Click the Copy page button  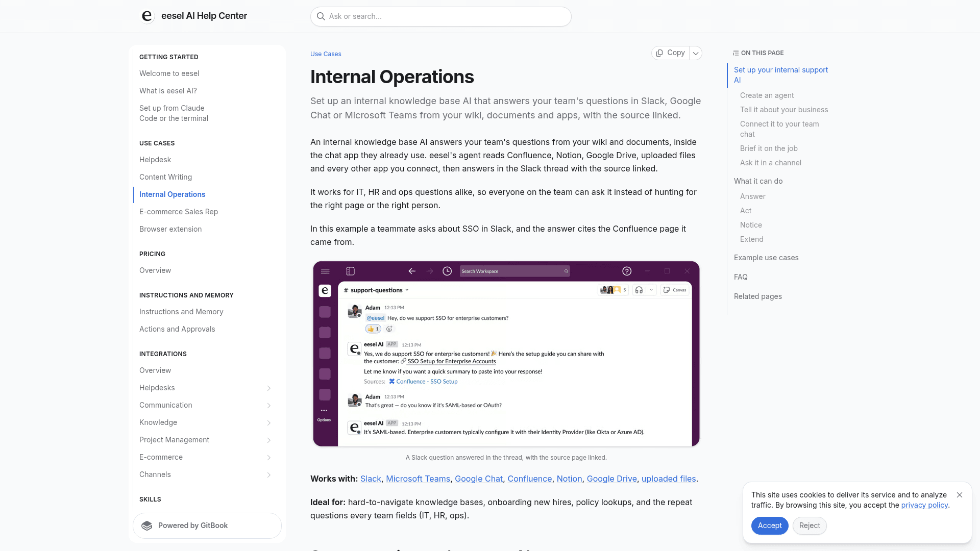point(670,53)
